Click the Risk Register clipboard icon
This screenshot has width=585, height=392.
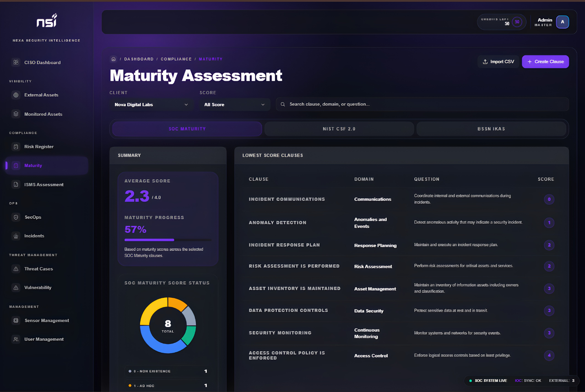click(16, 147)
